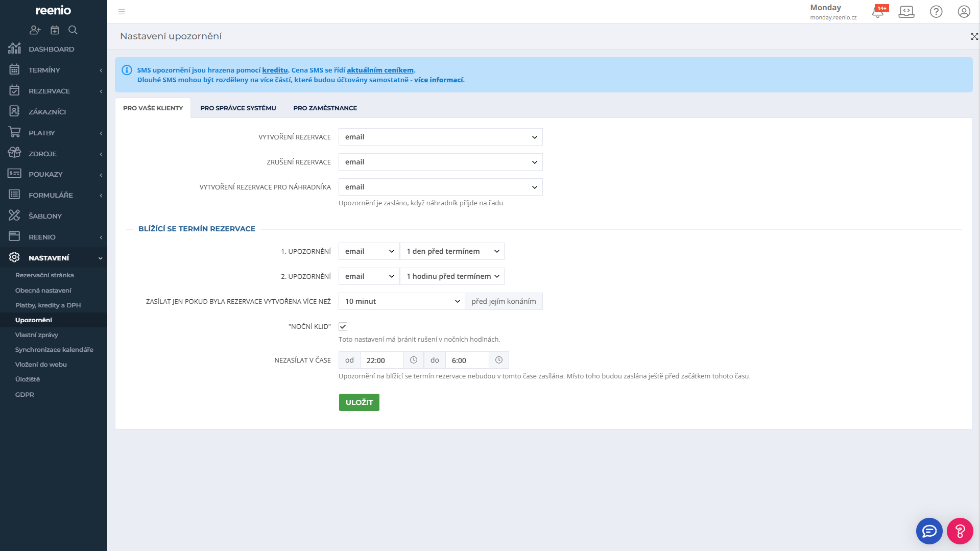Click the 22:00 start time field
The image size is (980, 551).
click(381, 360)
